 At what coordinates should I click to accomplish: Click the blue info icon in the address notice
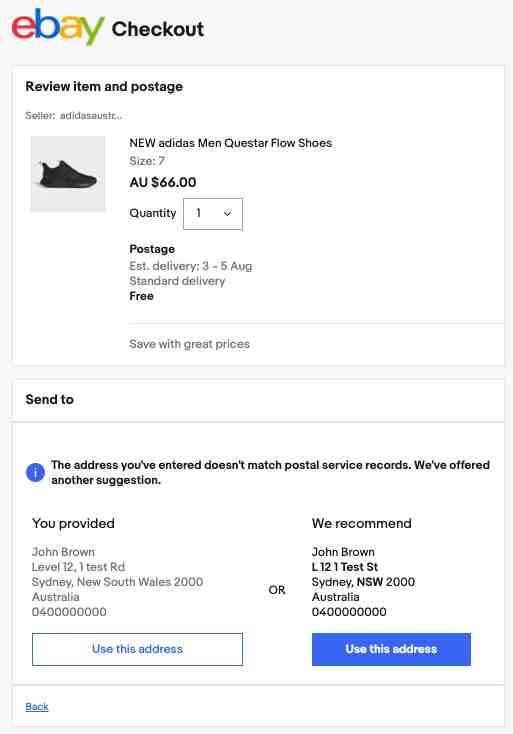coord(35,473)
